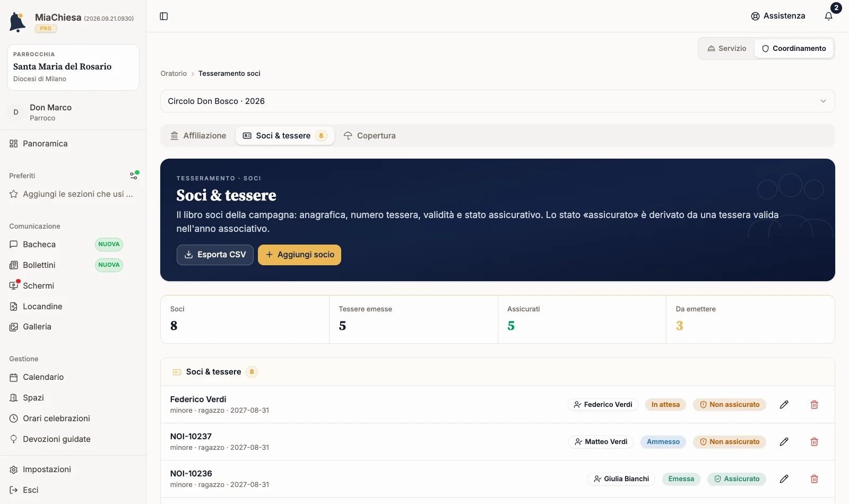Click Matteo Verdi person chip
849x504 pixels.
click(601, 442)
